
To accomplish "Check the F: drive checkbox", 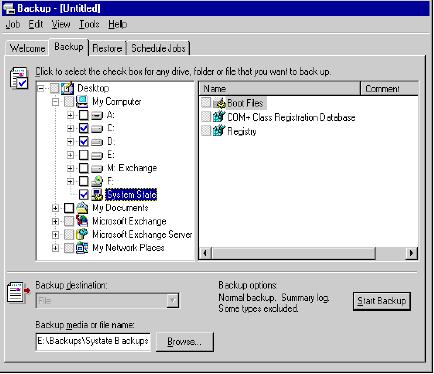I will click(x=83, y=181).
